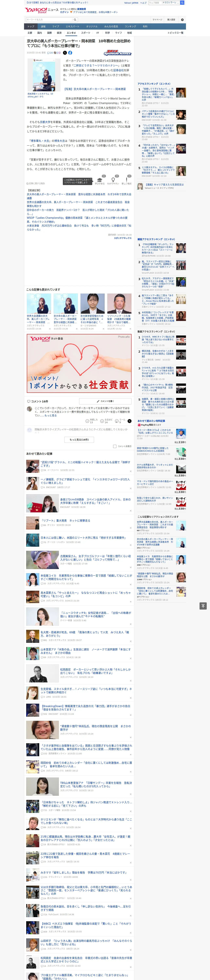Report the article via 記事に関する報告
Viewport: 210px width, 980px height.
click(36, 183)
